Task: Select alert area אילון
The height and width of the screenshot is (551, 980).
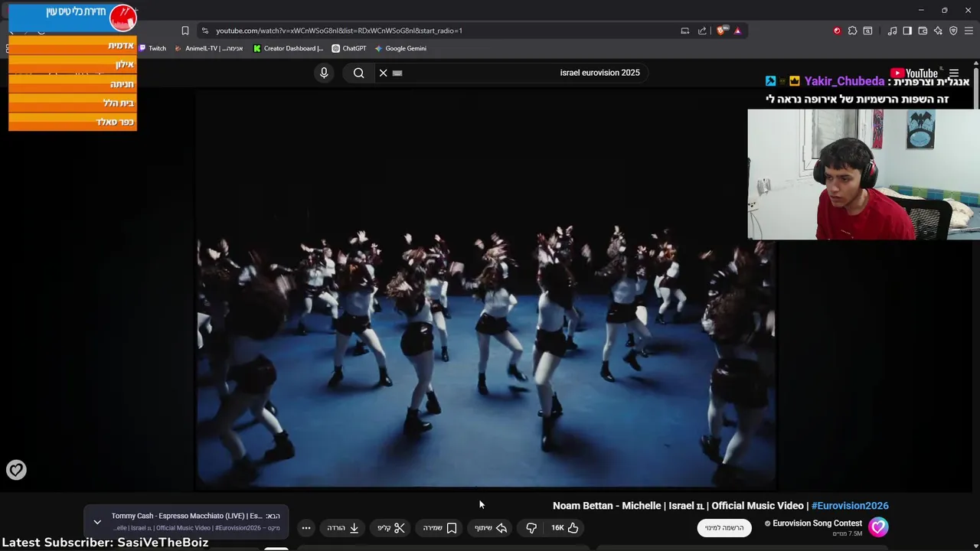Action: click(x=73, y=65)
